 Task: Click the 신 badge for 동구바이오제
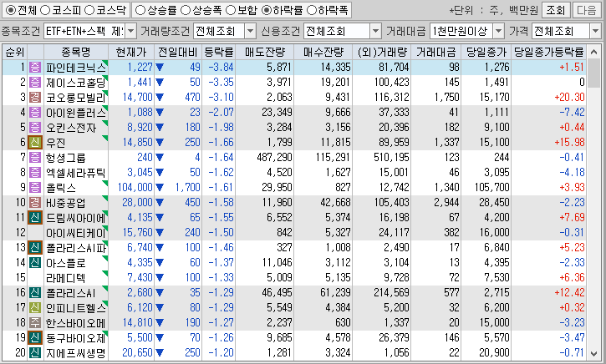tap(35, 338)
